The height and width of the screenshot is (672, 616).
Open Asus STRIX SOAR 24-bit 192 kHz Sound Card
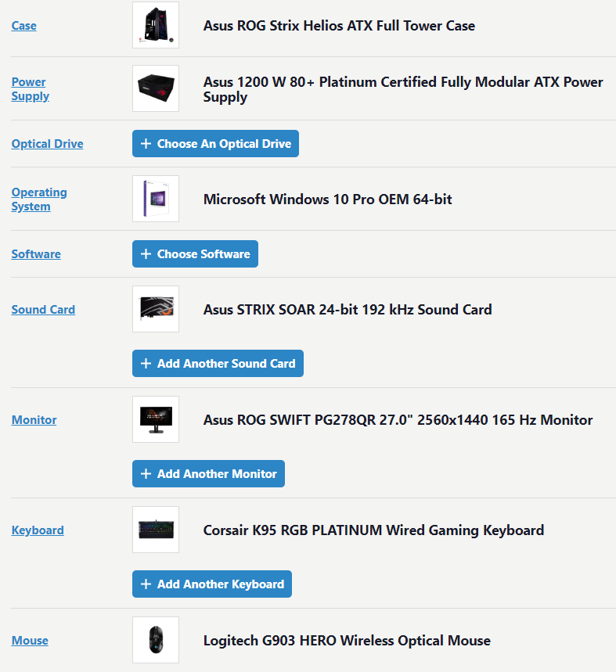click(348, 310)
